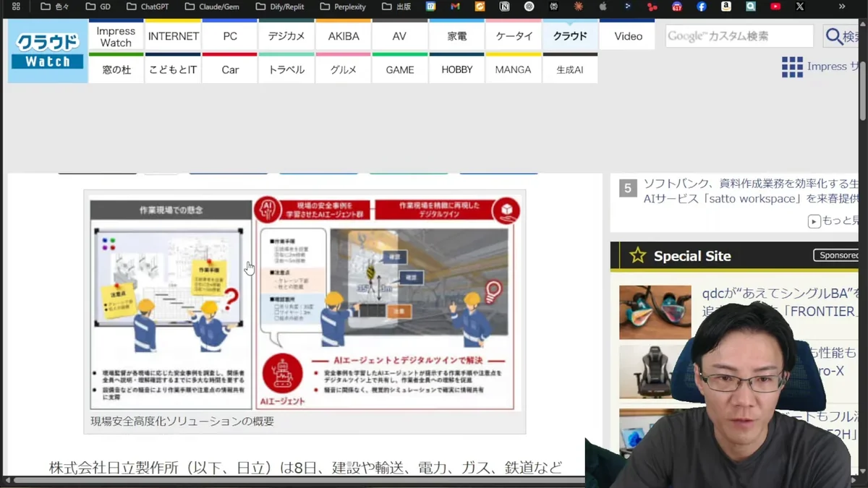
Task: Go to the Video tab
Action: point(628,35)
